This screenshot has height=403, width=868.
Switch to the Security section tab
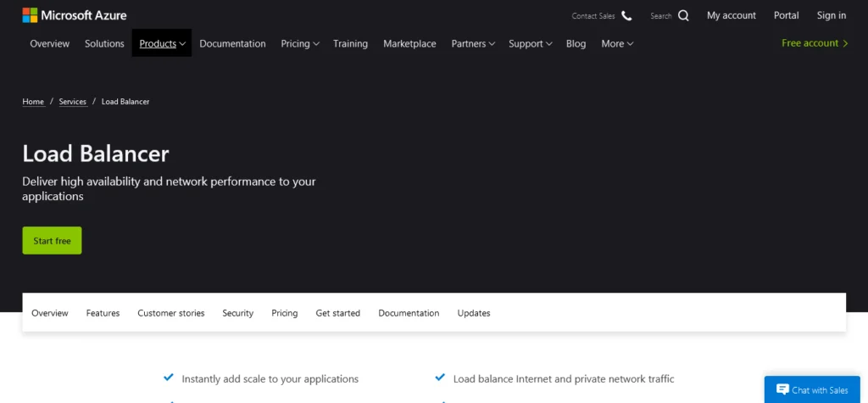tap(238, 313)
